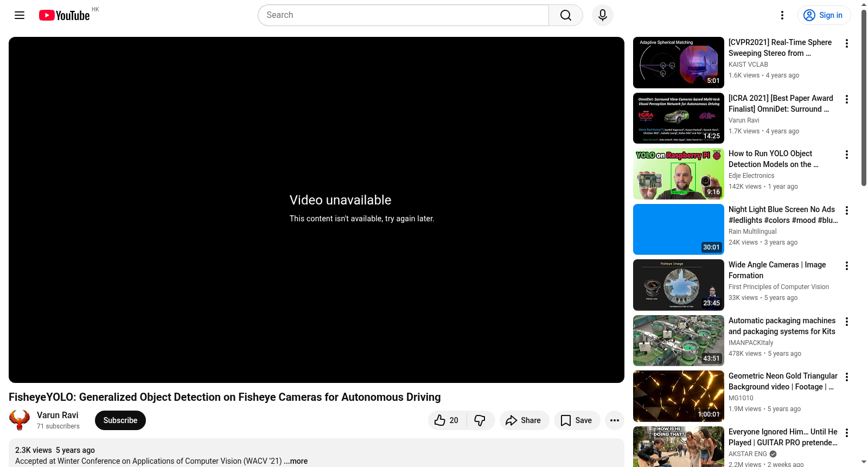This screenshot has width=868, height=467.
Task: Open options for Automatic packaging machines video
Action: coord(847,322)
